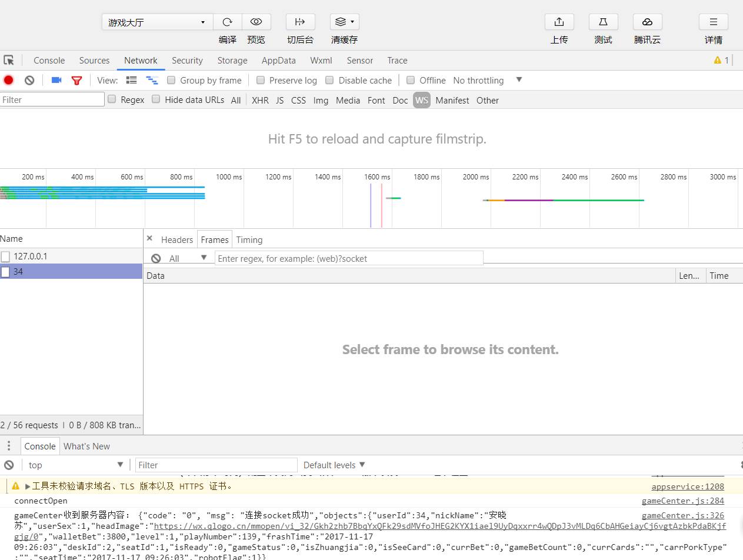The height and width of the screenshot is (560, 743).
Task: Click the upload (上传) icon
Action: (x=559, y=22)
